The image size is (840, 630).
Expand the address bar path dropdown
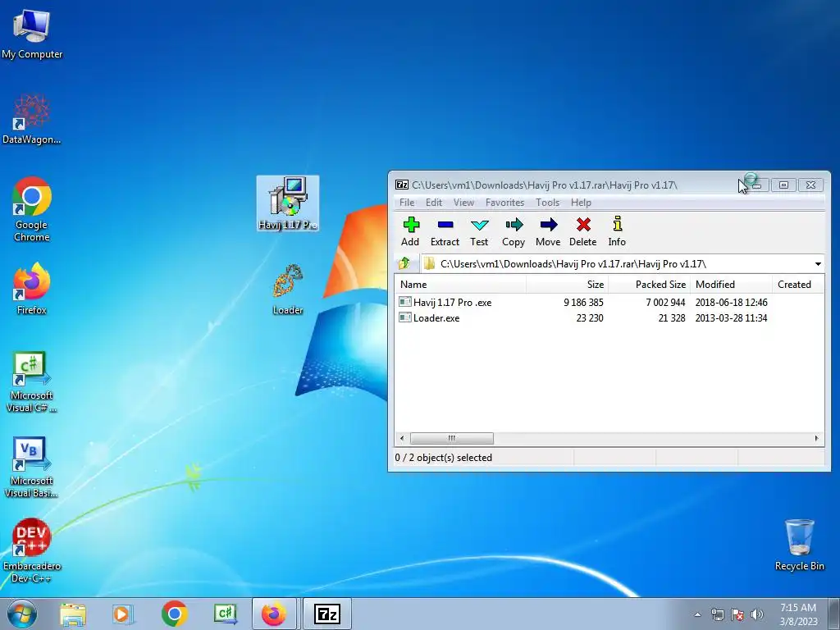pos(818,263)
